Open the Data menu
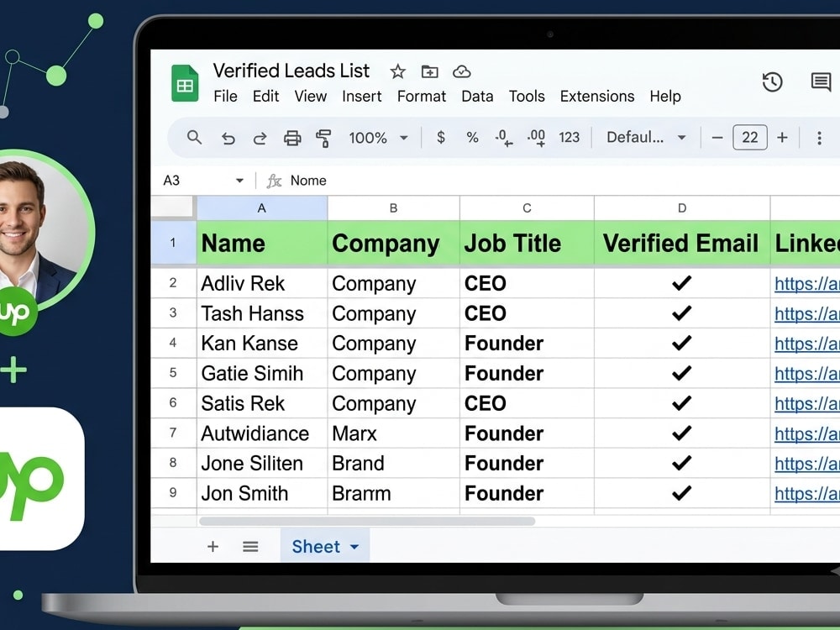Screen dimensions: 840x630 coord(477,97)
